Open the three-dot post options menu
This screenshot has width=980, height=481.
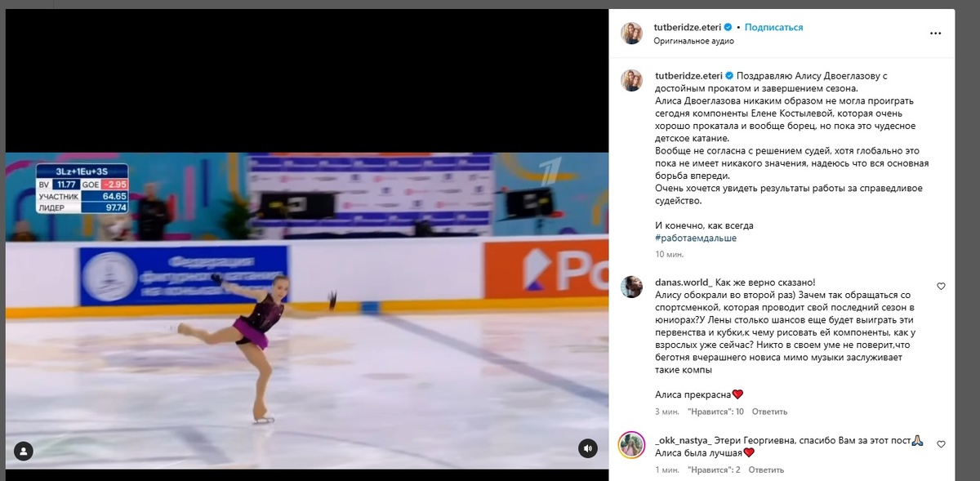pos(935,33)
